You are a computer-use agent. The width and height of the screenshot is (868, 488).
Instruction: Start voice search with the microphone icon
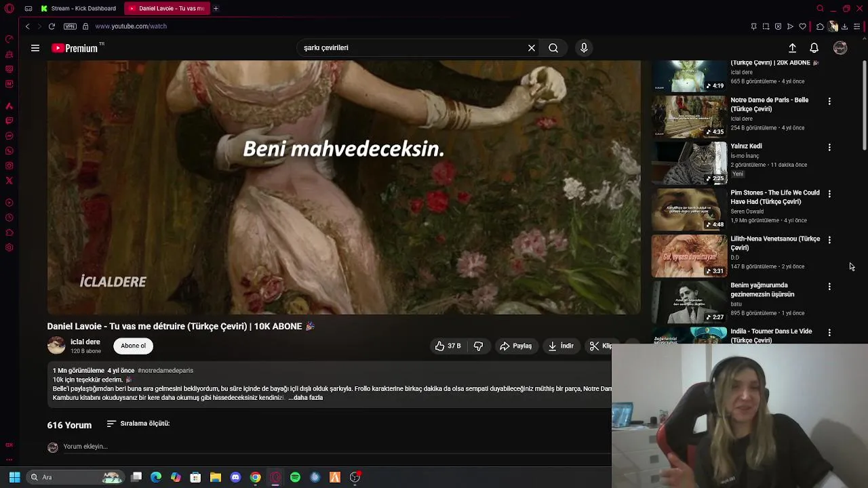[x=584, y=48]
